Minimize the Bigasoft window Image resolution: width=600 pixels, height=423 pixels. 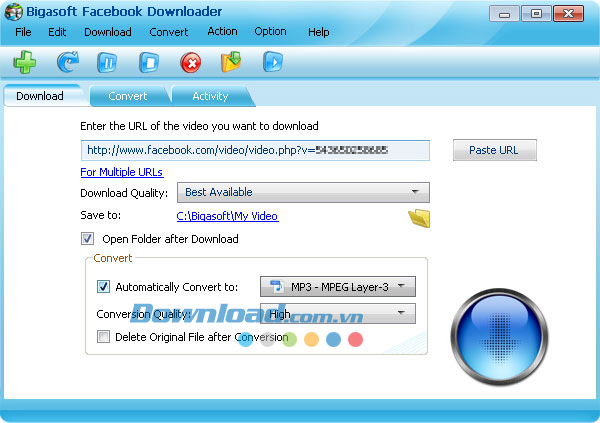coord(504,14)
